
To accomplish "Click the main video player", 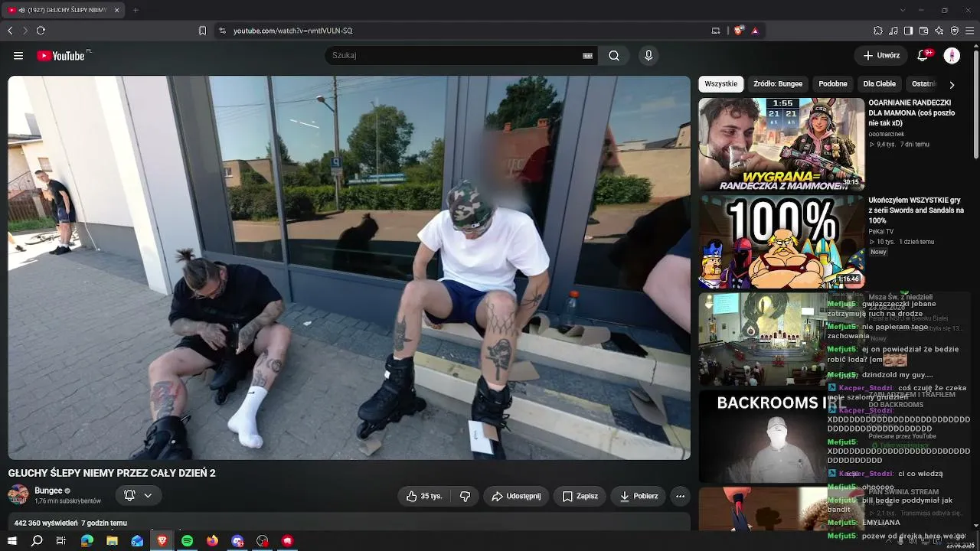I will 349,268.
